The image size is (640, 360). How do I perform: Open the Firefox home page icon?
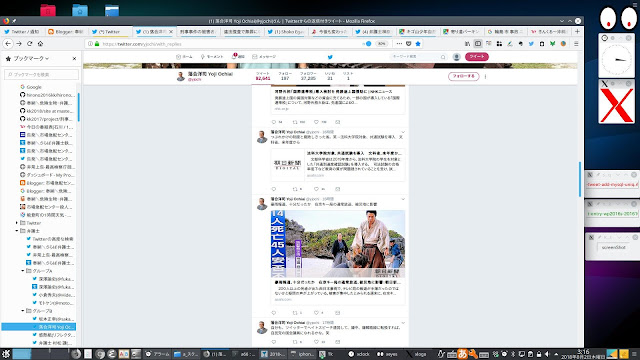pos(40,44)
